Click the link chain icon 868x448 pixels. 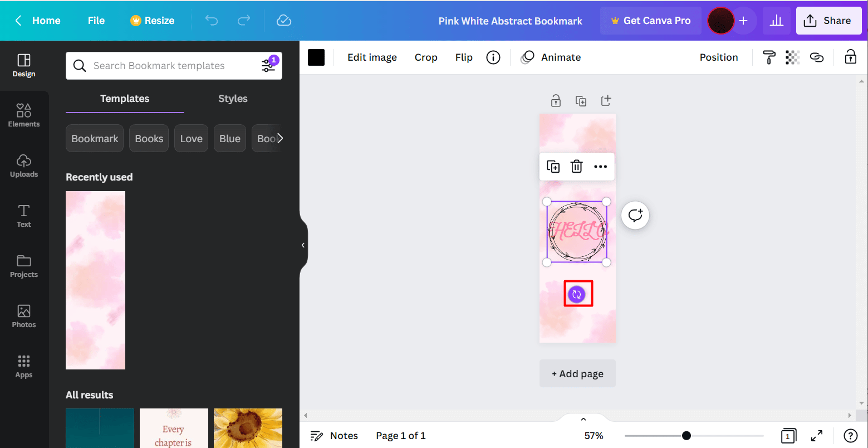[817, 57]
